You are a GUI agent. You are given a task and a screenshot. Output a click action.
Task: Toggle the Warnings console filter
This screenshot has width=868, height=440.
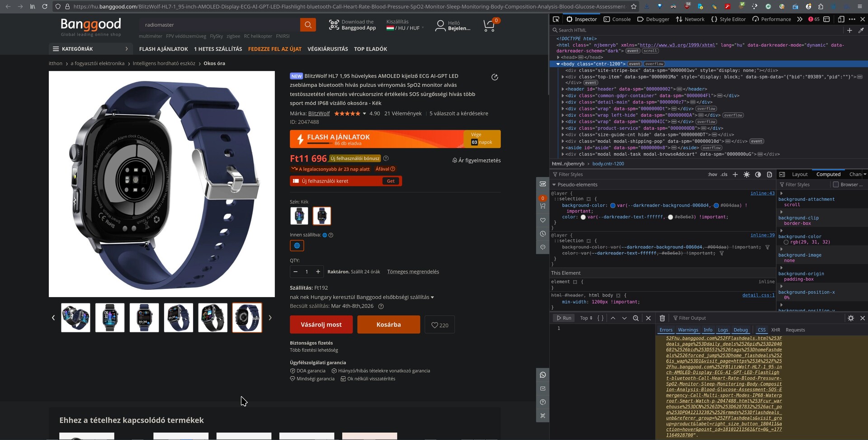point(688,330)
